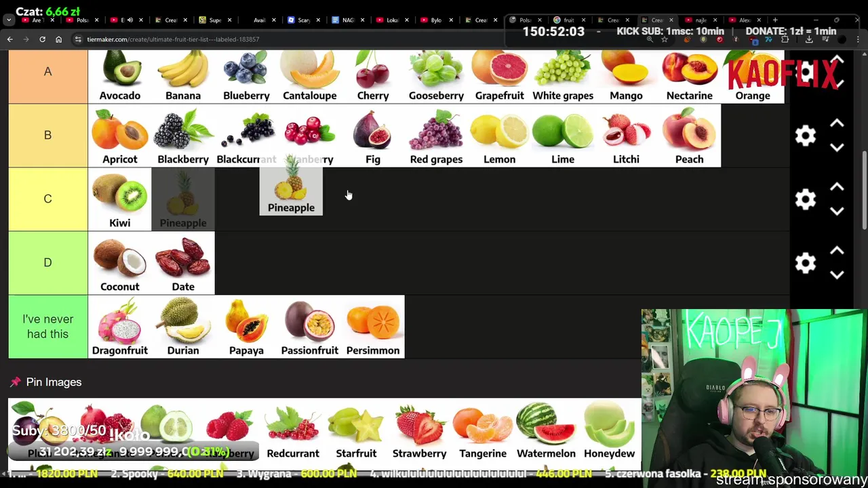The width and height of the screenshot is (868, 488).
Task: Reload the page with refresh icon
Action: pyautogui.click(x=42, y=39)
